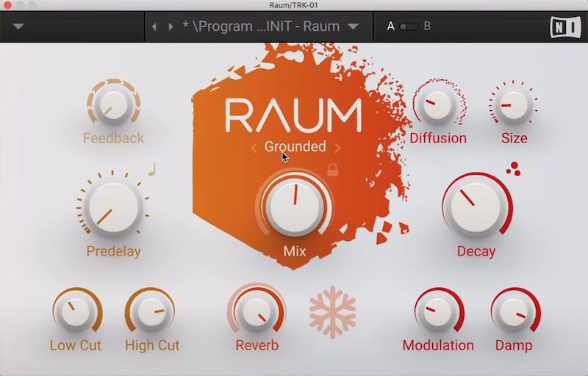Viewport: 588px width, 376px height.
Task: Click the Decay label
Action: (x=476, y=251)
